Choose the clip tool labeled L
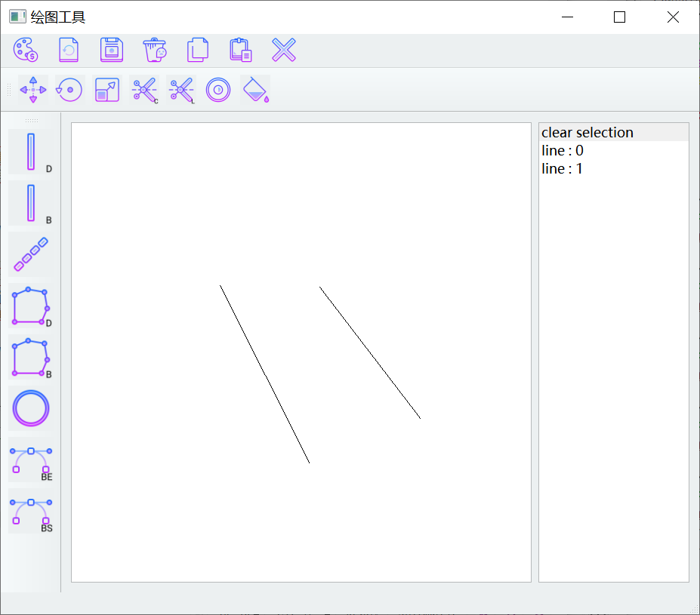Viewport: 700px width, 615px height. click(x=181, y=90)
